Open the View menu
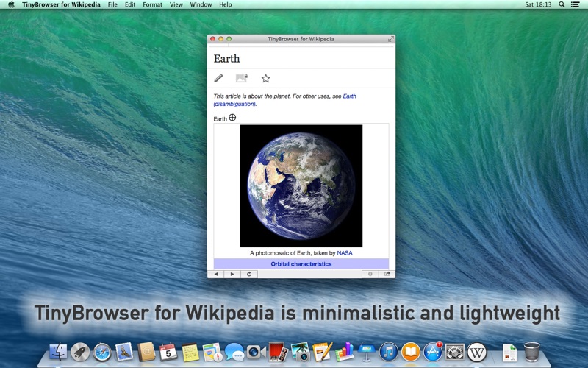This screenshot has width=588, height=368. [x=176, y=4]
